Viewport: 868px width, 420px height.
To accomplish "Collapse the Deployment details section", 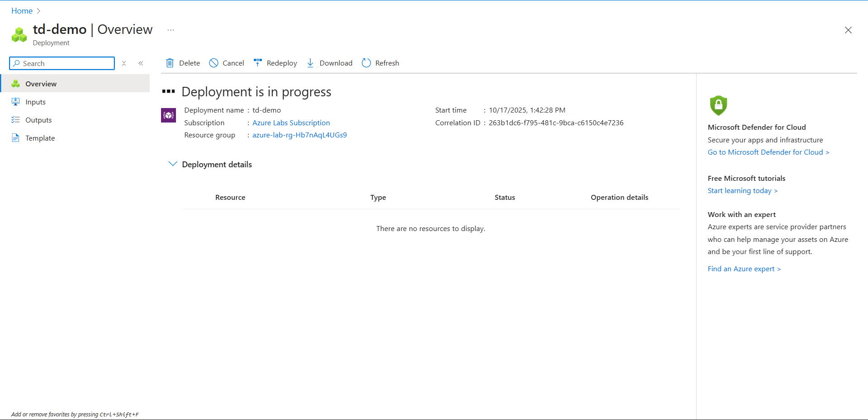I will click(173, 164).
